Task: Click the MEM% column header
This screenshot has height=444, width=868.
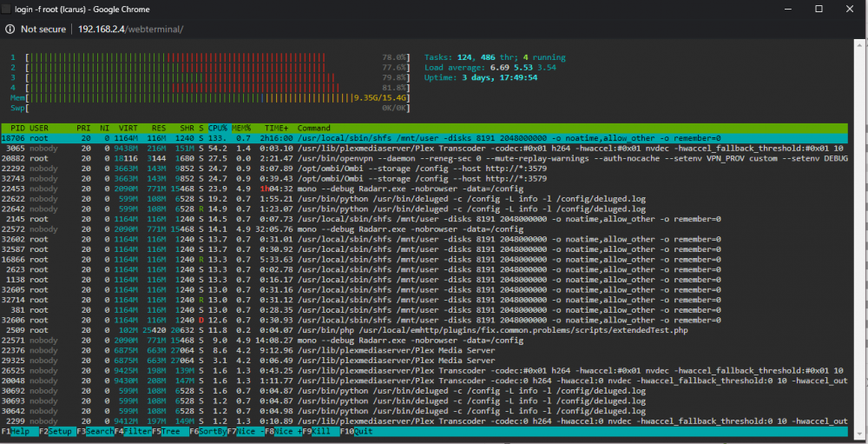Action: 240,128
